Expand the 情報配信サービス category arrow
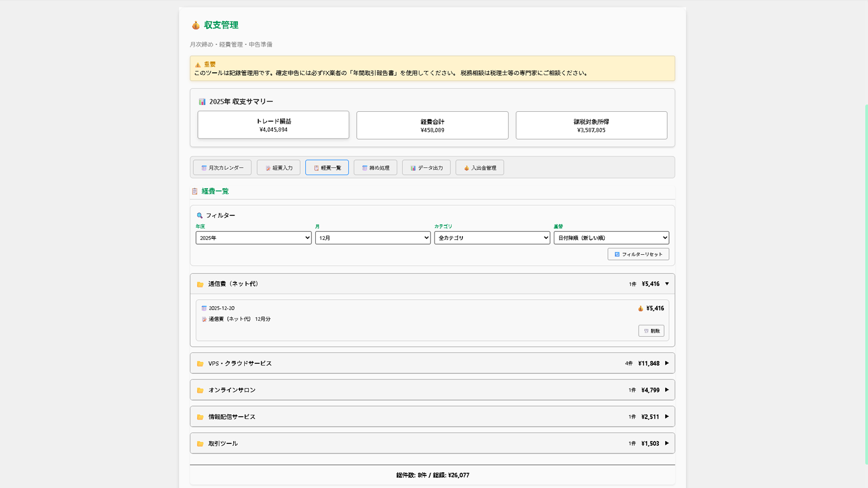Screen dimensions: 868x488 pos(667,417)
